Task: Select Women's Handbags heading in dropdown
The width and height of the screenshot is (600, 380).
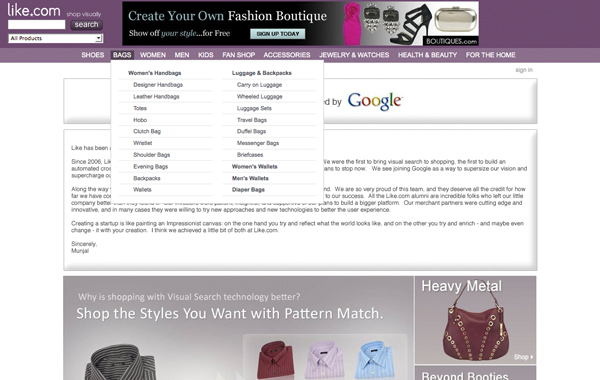Action: click(155, 73)
